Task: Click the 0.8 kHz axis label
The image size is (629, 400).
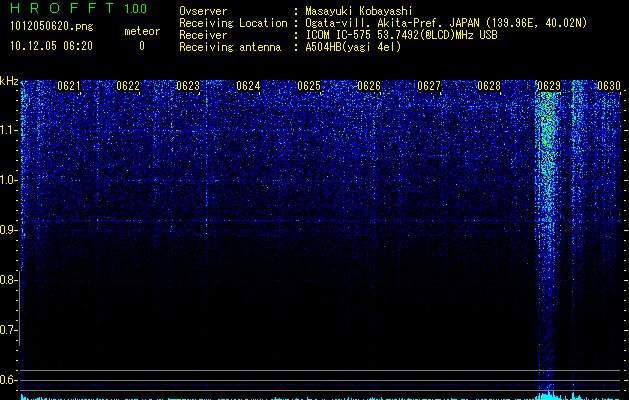Action: click(x=8, y=280)
